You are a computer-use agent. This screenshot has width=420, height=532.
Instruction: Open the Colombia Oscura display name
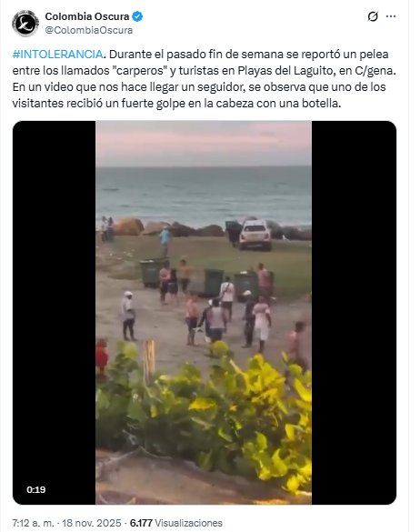[x=87, y=16]
